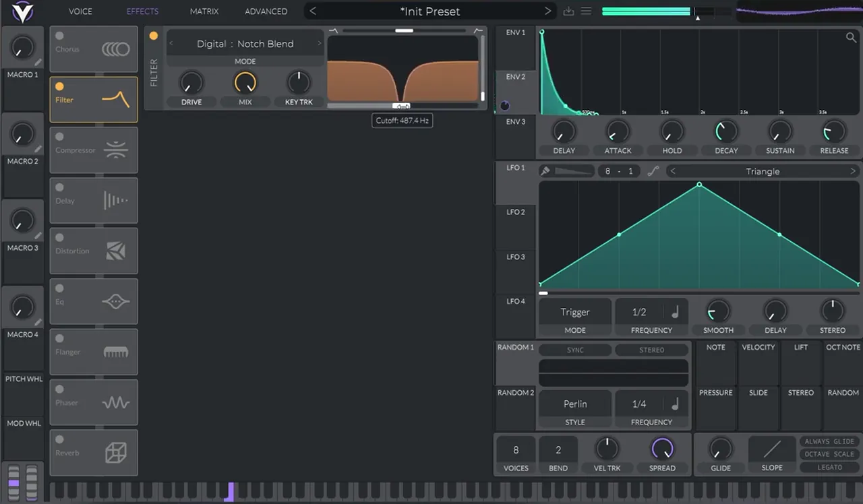Enable the Phaser effect power dot
Viewport: 863px width, 504px height.
pos(59,389)
